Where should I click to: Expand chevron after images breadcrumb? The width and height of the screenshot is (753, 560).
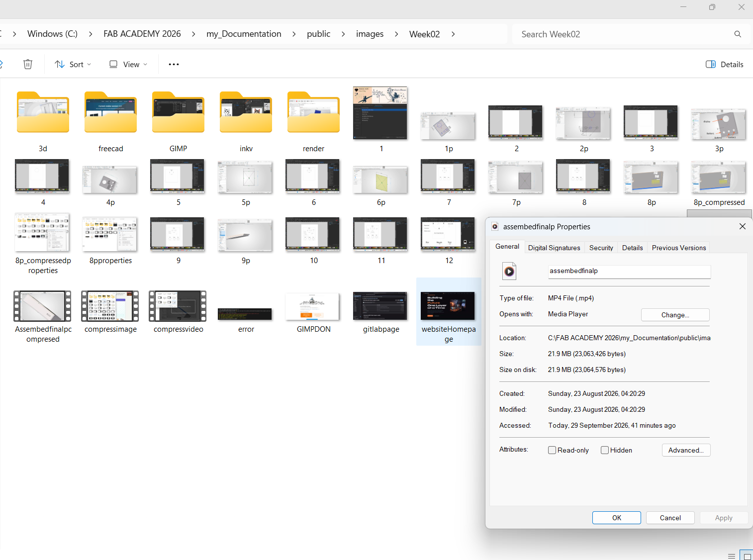click(x=396, y=34)
